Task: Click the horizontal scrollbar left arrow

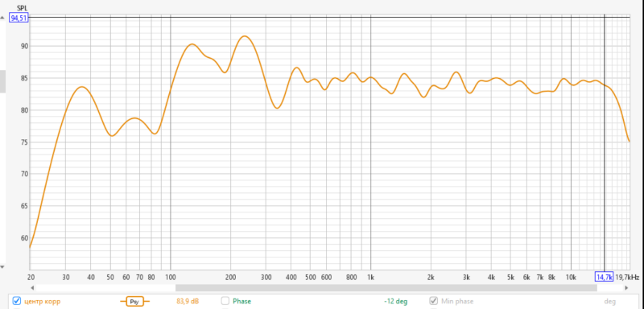Action: tap(32, 288)
